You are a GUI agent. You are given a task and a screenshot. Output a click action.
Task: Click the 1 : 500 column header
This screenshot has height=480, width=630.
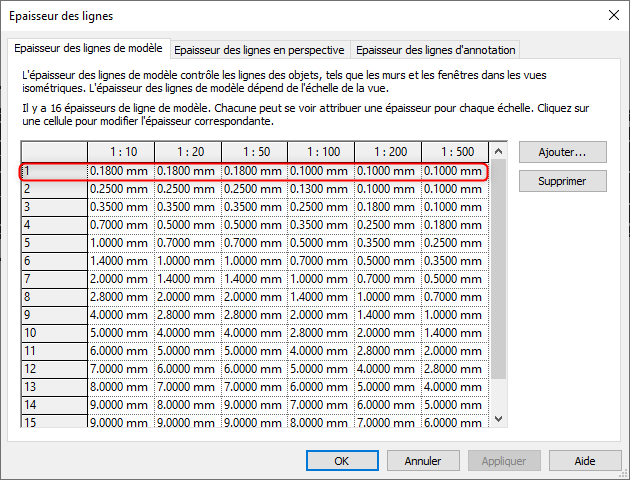tap(454, 150)
